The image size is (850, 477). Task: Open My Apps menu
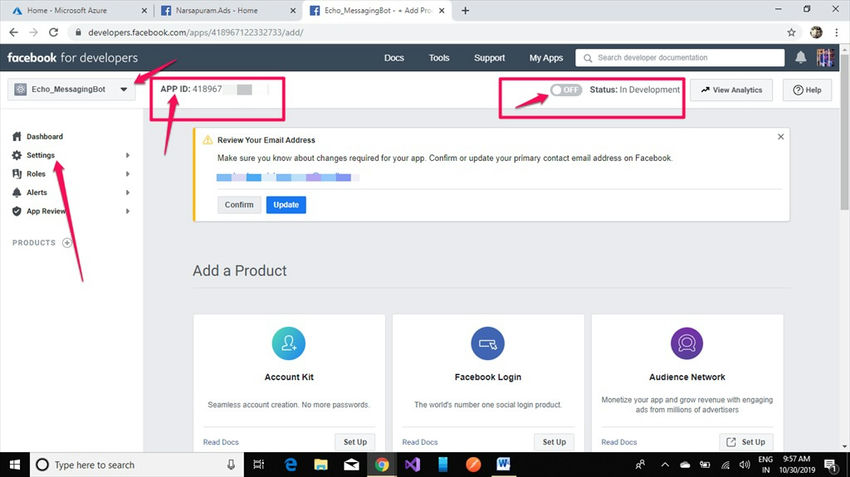pyautogui.click(x=546, y=57)
